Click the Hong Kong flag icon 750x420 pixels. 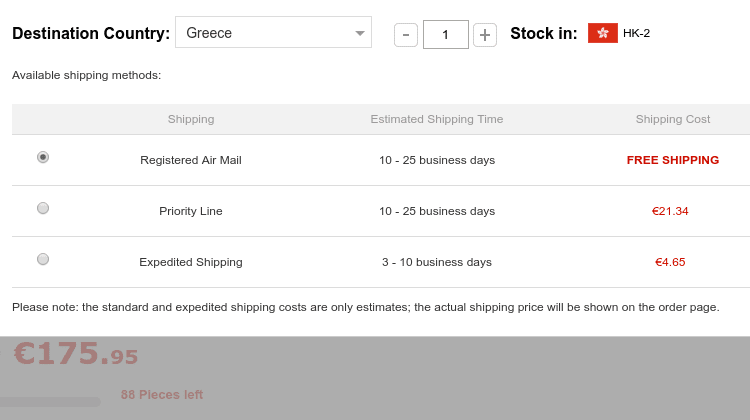point(603,33)
